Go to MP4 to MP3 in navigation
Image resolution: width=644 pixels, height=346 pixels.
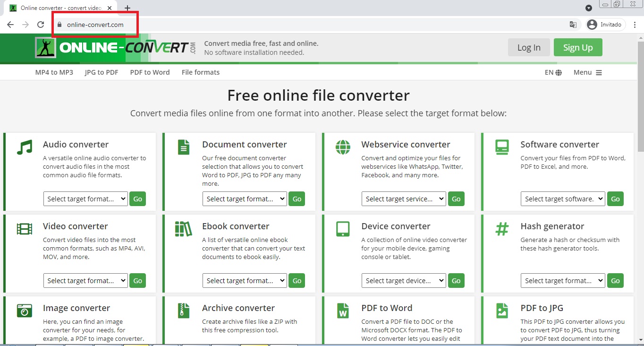click(x=54, y=72)
